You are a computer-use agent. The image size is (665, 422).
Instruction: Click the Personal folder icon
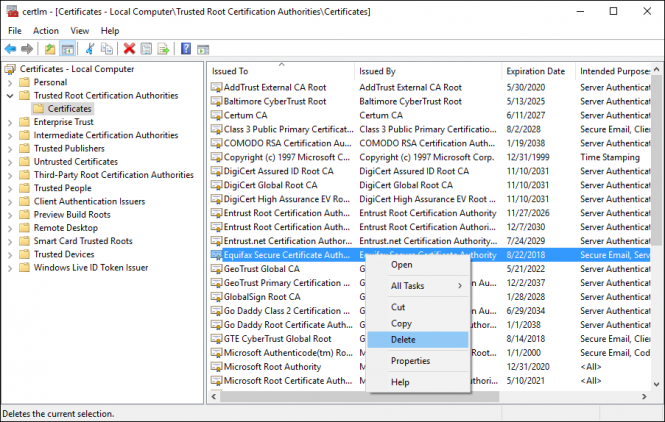point(25,82)
